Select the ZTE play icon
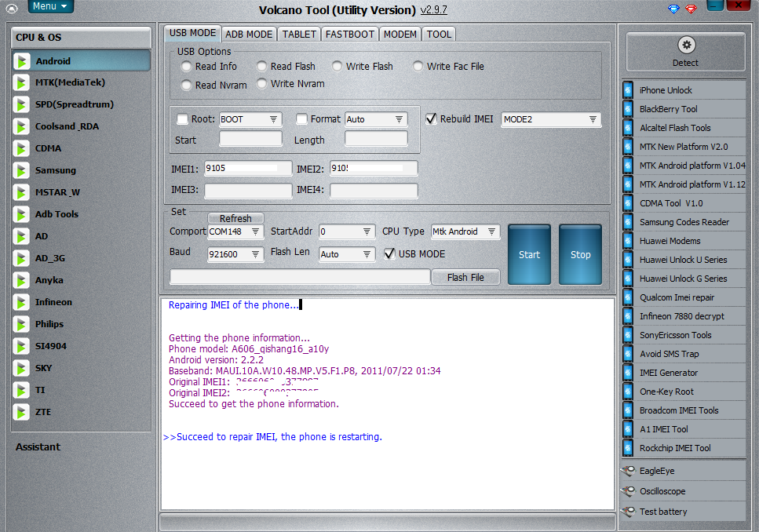The image size is (759, 532). pyautogui.click(x=21, y=413)
